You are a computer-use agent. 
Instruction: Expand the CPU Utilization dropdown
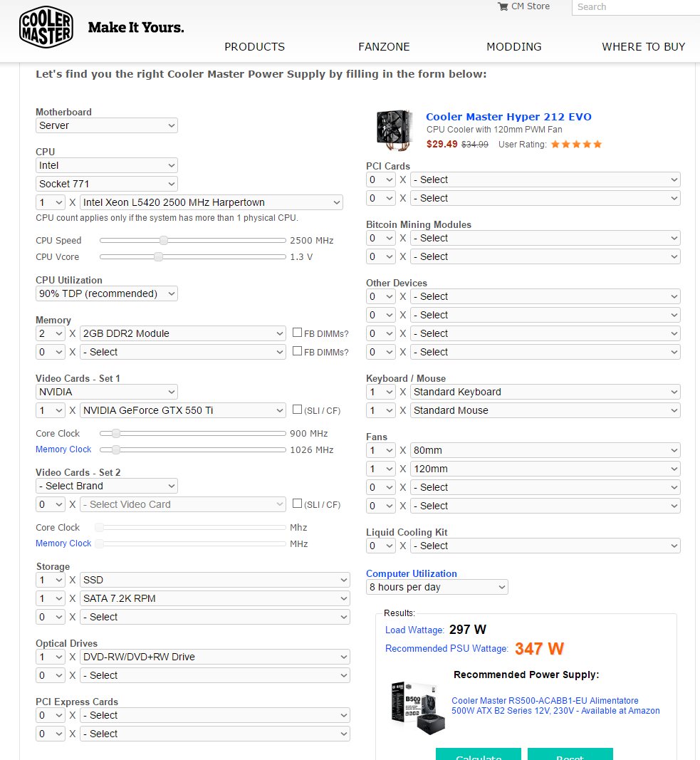pos(107,293)
